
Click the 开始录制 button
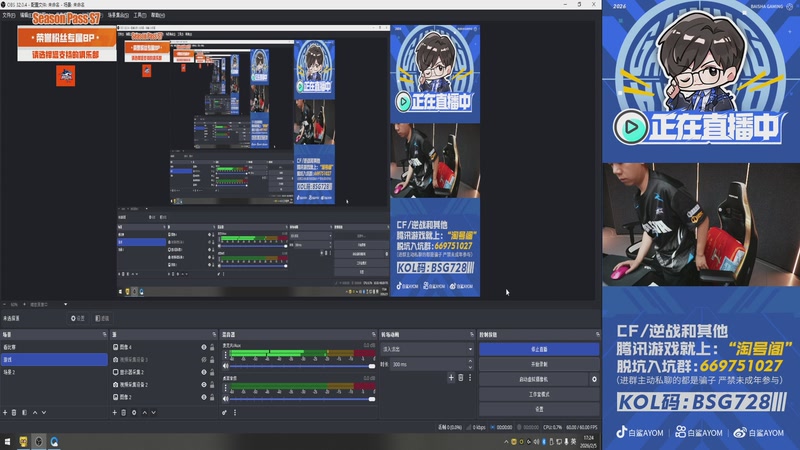click(539, 364)
